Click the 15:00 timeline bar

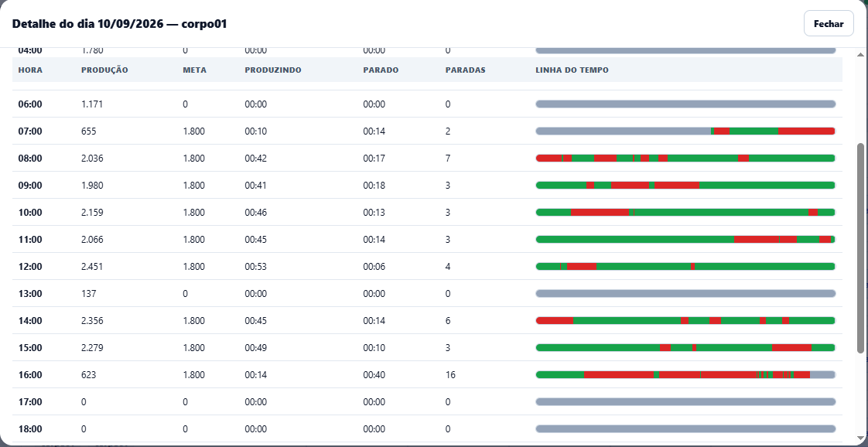click(685, 348)
